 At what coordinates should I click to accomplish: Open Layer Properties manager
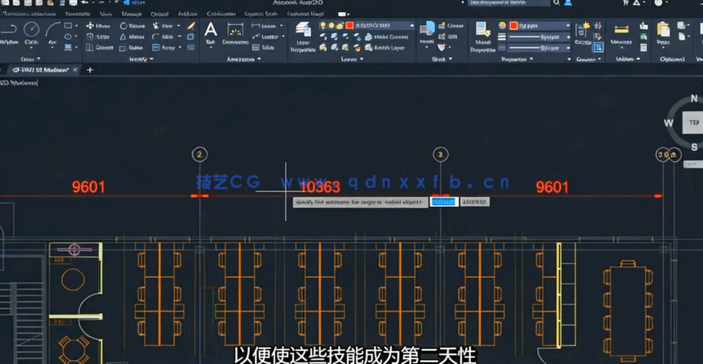pos(304,37)
